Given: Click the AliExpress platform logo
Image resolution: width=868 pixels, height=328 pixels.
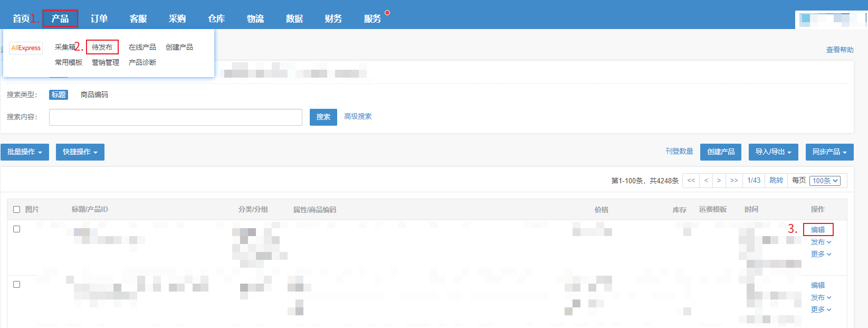Looking at the screenshot, I should pyautogui.click(x=26, y=48).
